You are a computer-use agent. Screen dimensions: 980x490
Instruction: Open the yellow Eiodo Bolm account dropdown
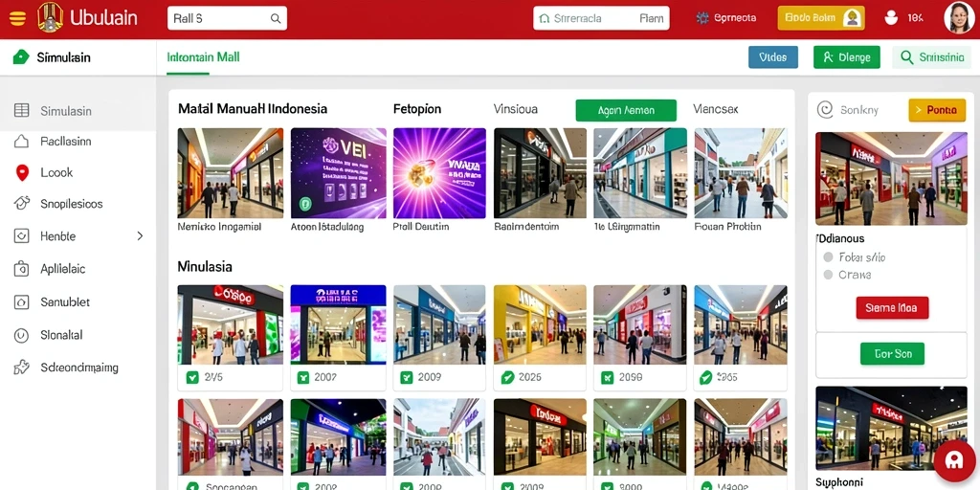tap(821, 18)
